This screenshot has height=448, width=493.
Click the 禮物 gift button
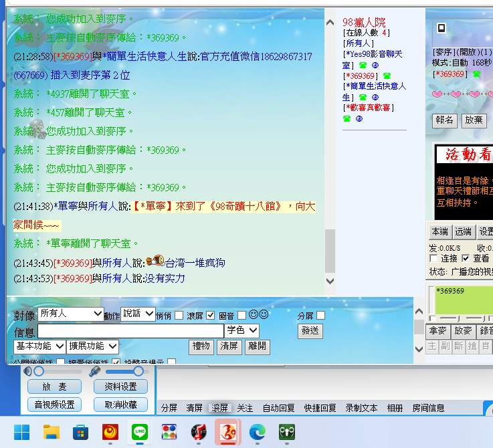click(201, 346)
